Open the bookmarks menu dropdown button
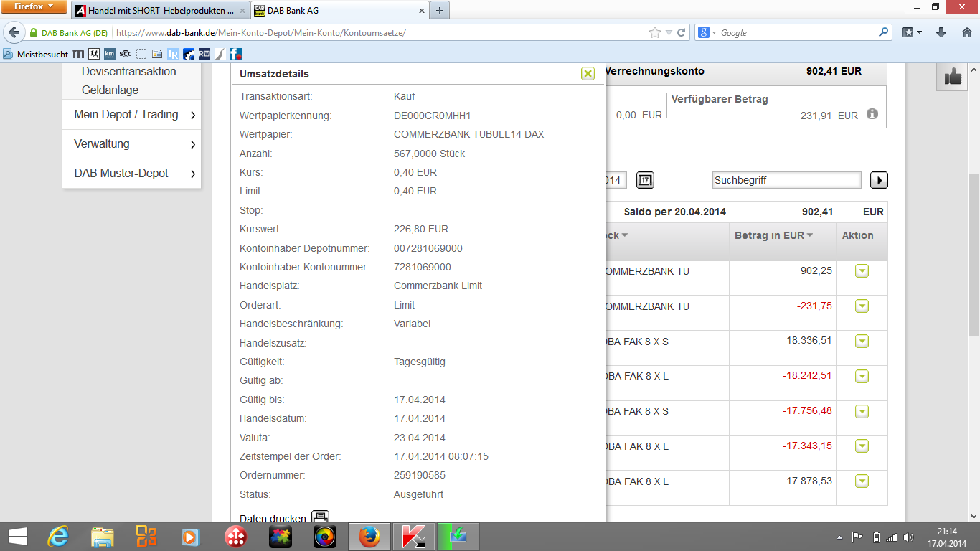This screenshot has height=551, width=980. [912, 32]
